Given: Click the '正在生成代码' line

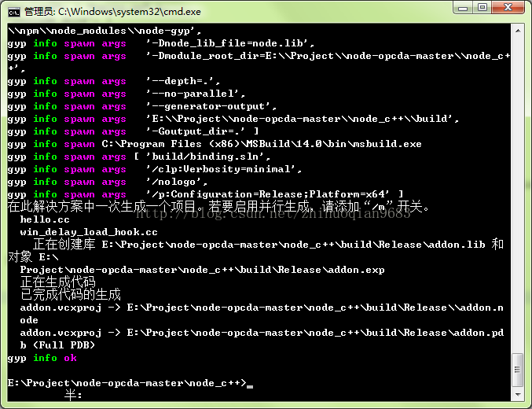Looking at the screenshot, I should click(58, 282).
